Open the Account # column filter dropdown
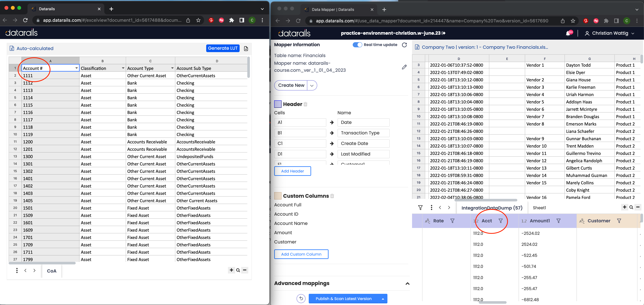644x305 pixels. (x=76, y=68)
